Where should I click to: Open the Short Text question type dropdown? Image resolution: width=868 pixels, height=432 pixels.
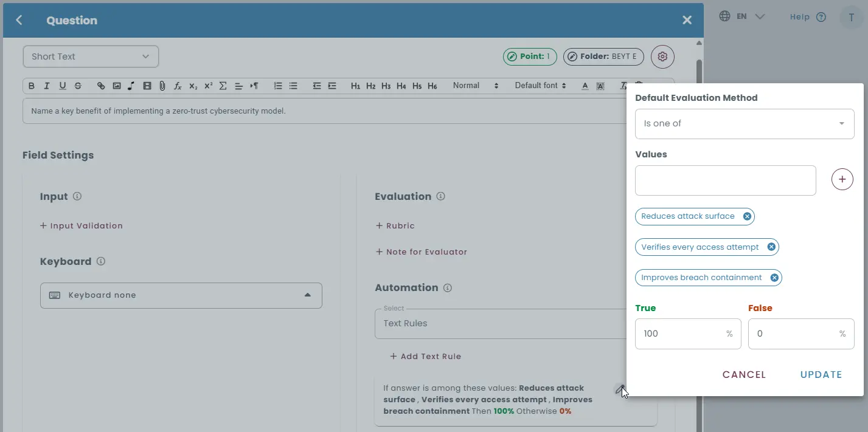90,57
